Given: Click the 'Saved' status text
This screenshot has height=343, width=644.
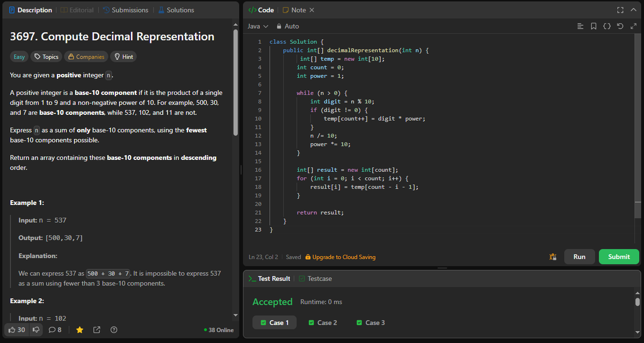Looking at the screenshot, I should pos(294,257).
